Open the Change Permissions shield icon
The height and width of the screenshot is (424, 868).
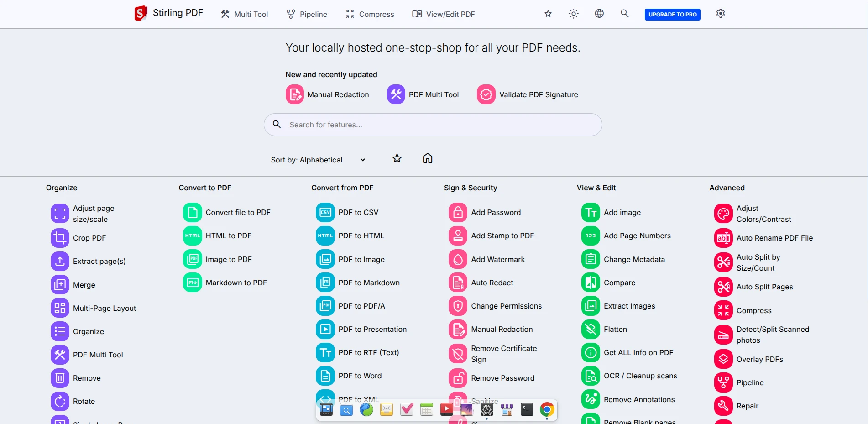[458, 306]
